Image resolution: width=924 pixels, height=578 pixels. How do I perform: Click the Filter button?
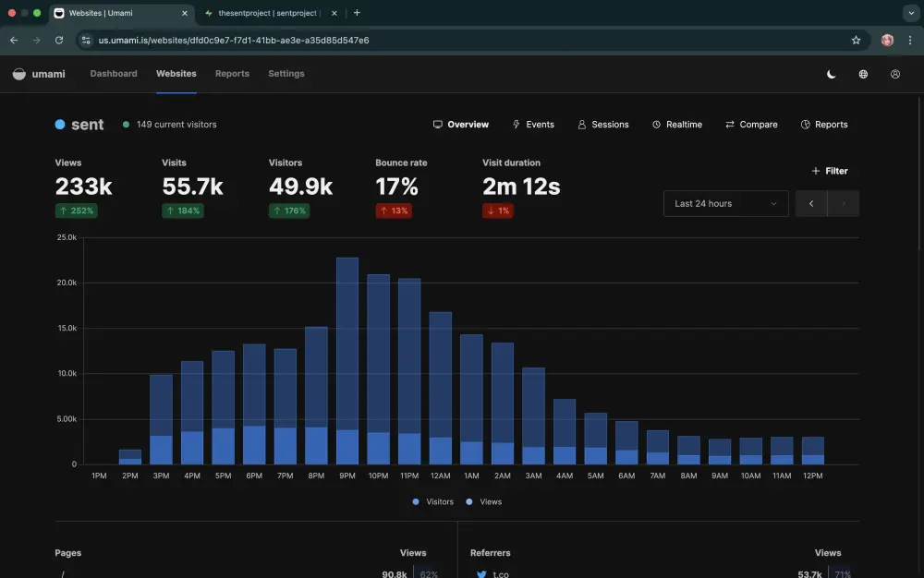[829, 171]
